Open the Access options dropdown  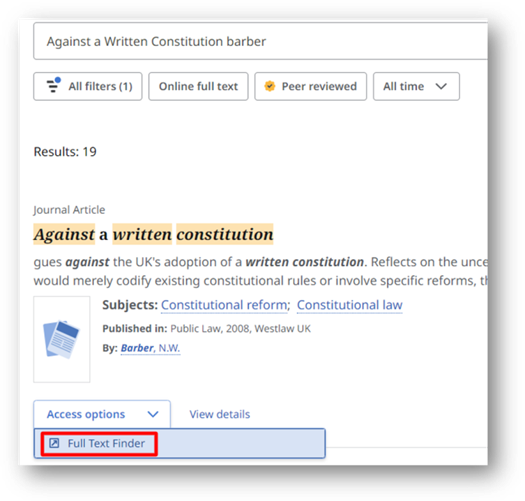coord(102,414)
